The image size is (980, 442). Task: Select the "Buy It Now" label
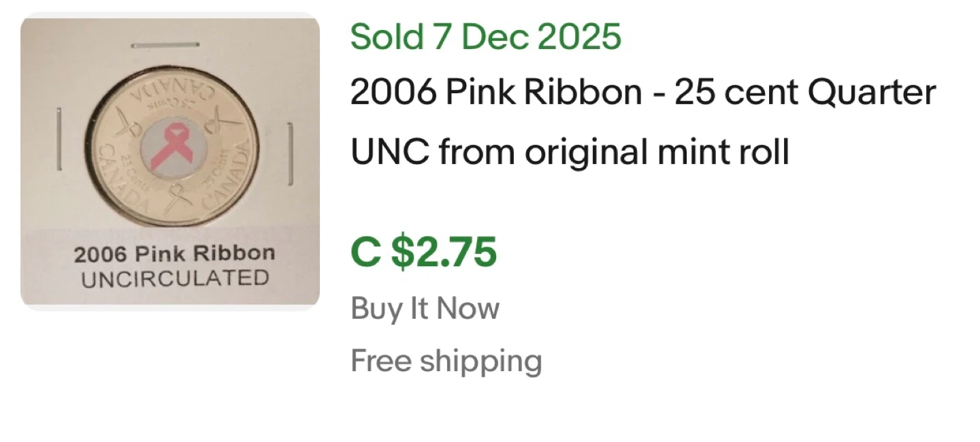pyautogui.click(x=425, y=308)
